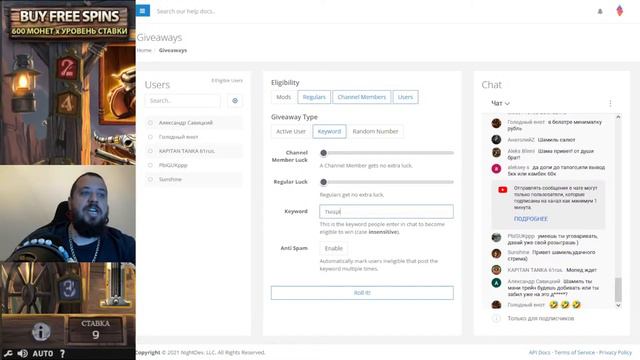Viewport: 640px width, 360px height.
Task: Click the AnatoliiAZ chat avatar
Action: click(496, 140)
